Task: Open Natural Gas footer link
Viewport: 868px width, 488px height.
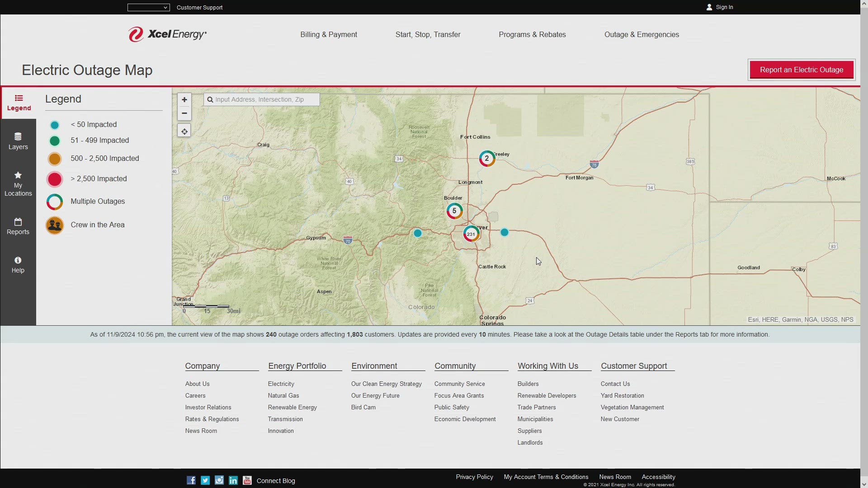Action: click(283, 396)
